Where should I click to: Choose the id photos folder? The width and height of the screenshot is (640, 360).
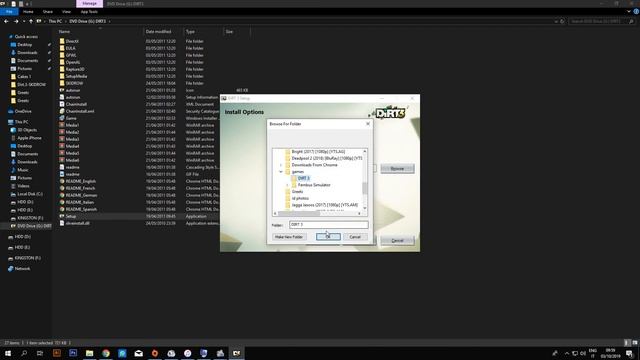click(x=300, y=198)
